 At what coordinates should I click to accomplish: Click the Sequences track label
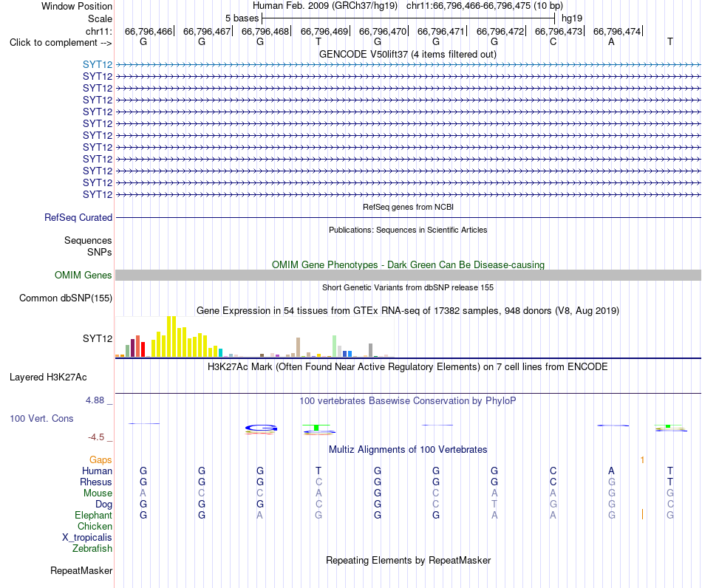point(88,240)
